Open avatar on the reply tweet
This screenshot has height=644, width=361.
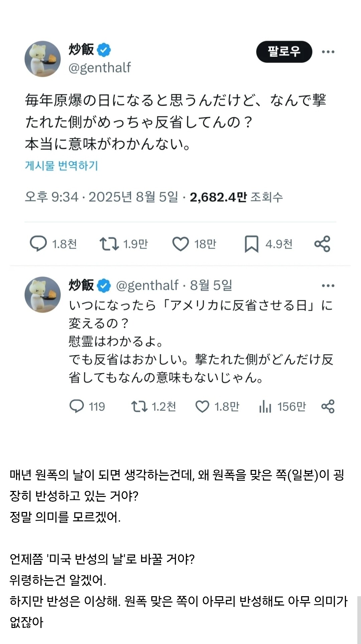(43, 294)
